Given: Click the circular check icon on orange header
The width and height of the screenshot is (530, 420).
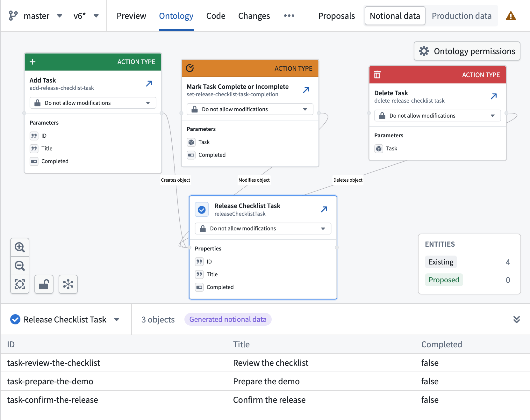Looking at the screenshot, I should 190,68.
